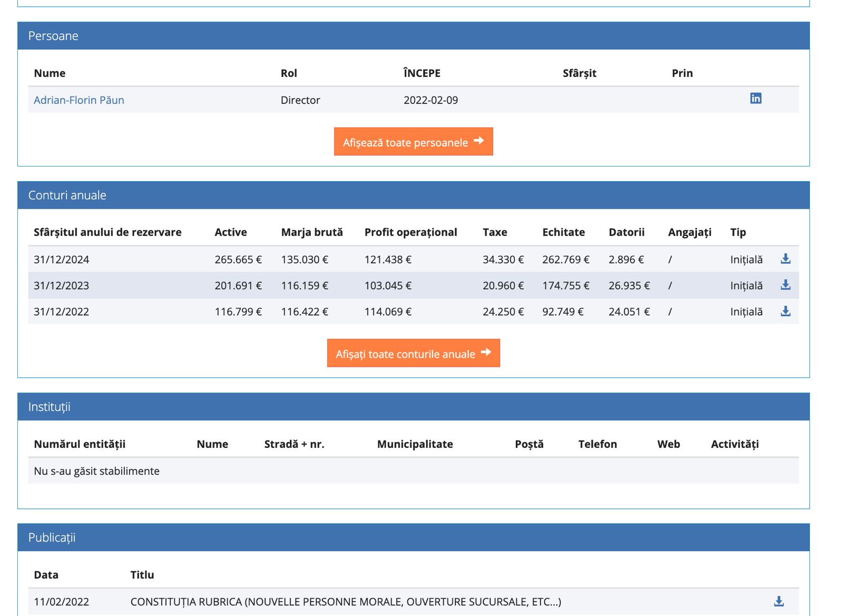This screenshot has width=843, height=616.
Task: Select the 31/12/2024 accounts row date
Action: 62,259
